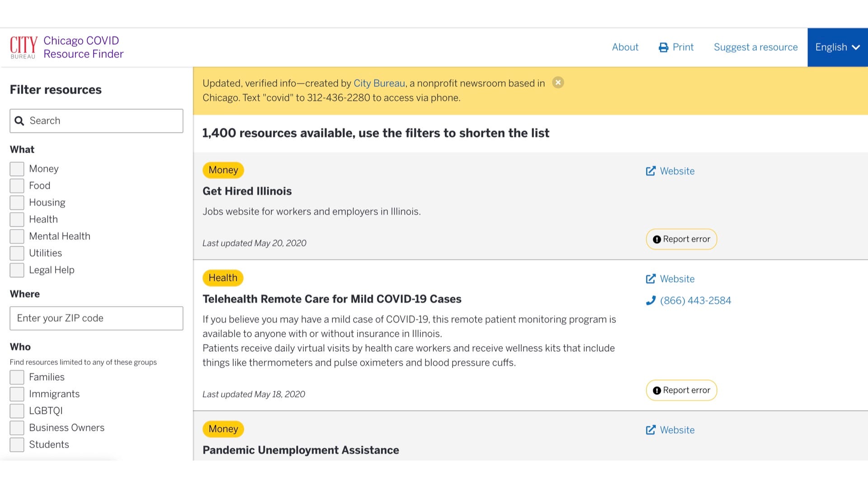
Task: Enable the Immigrants filter
Action: point(17,394)
